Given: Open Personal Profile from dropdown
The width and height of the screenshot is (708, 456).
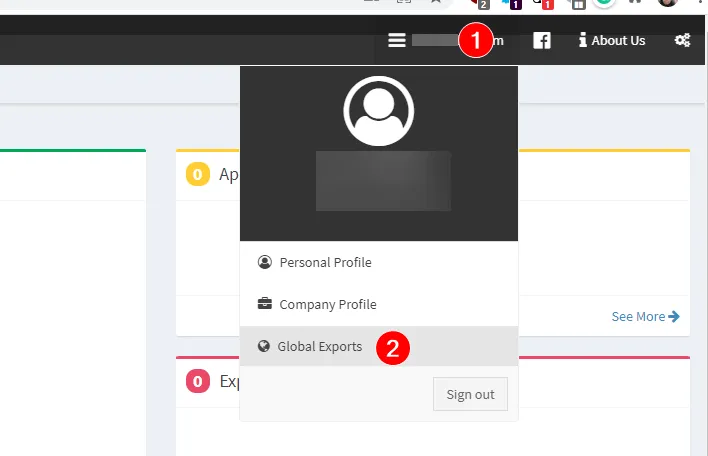Looking at the screenshot, I should tap(325, 262).
